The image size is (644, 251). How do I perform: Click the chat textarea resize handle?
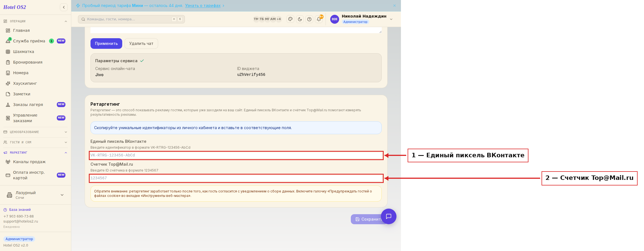(x=380, y=32)
